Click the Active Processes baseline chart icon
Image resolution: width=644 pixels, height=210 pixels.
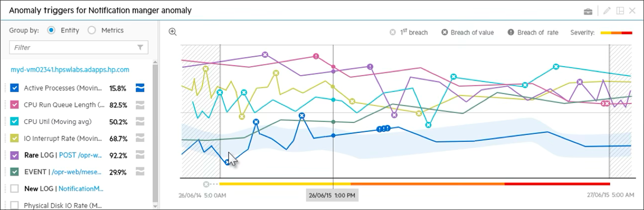click(140, 88)
